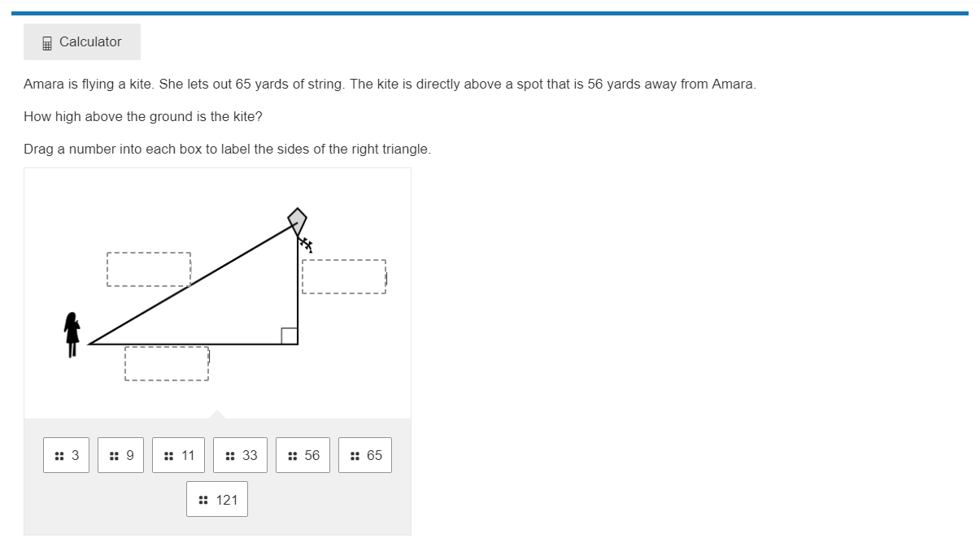Screen dimensions: 980x551
Task: Click the blue bar at the top
Action: coord(490,13)
